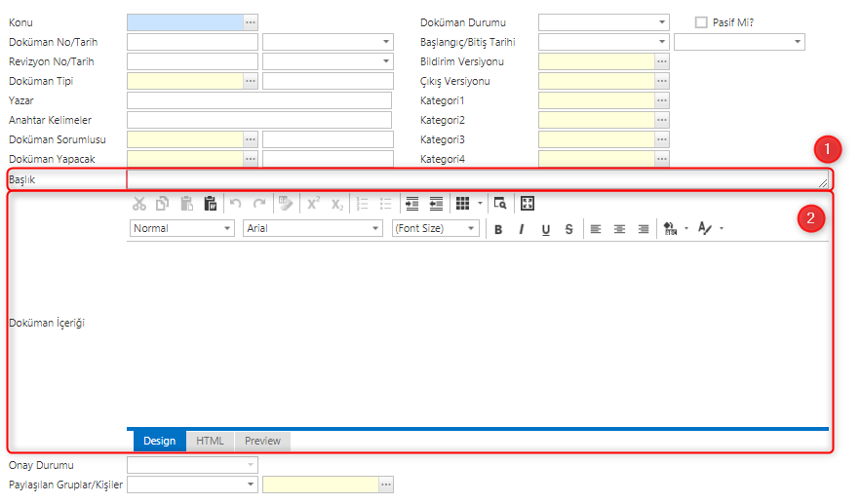Screen dimensions: 861x504
Task: Click Paylaşılan Gruplar/Kişiler lookup ellipsis button
Action: [386, 485]
